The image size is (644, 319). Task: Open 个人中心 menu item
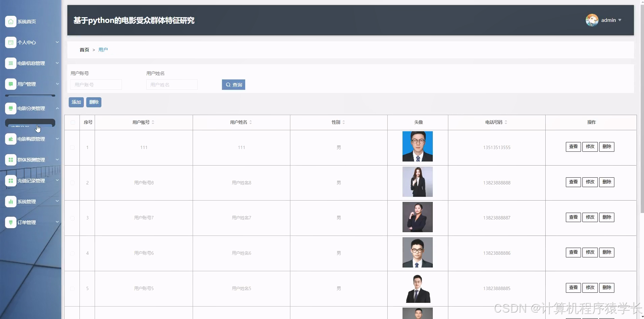click(27, 42)
